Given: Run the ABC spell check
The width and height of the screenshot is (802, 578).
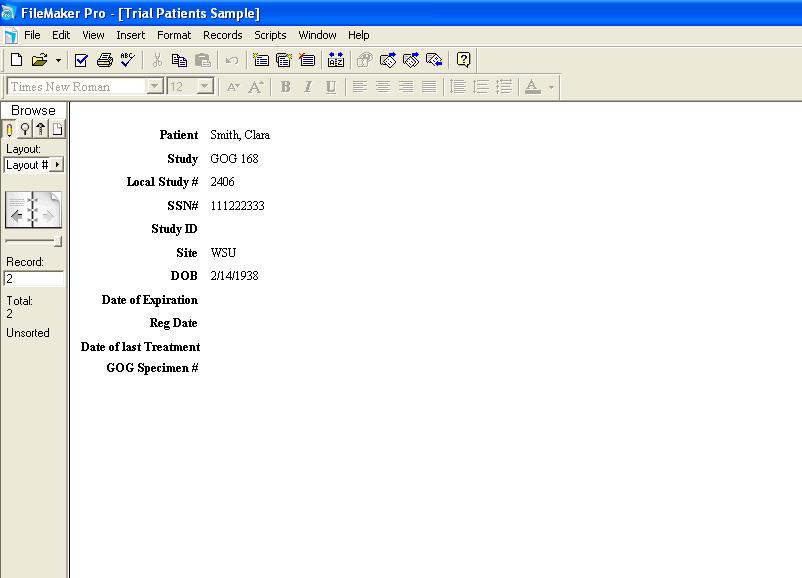Looking at the screenshot, I should point(127,60).
